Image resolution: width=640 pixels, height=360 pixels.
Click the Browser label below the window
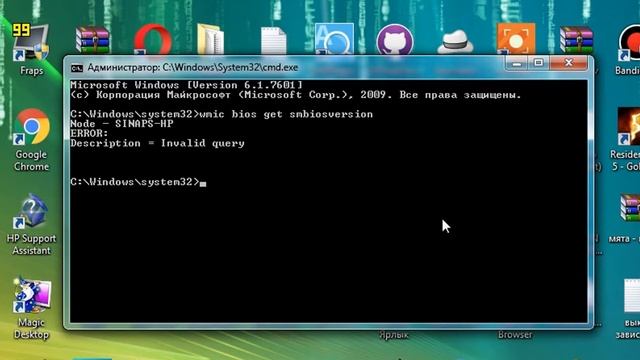(x=515, y=335)
